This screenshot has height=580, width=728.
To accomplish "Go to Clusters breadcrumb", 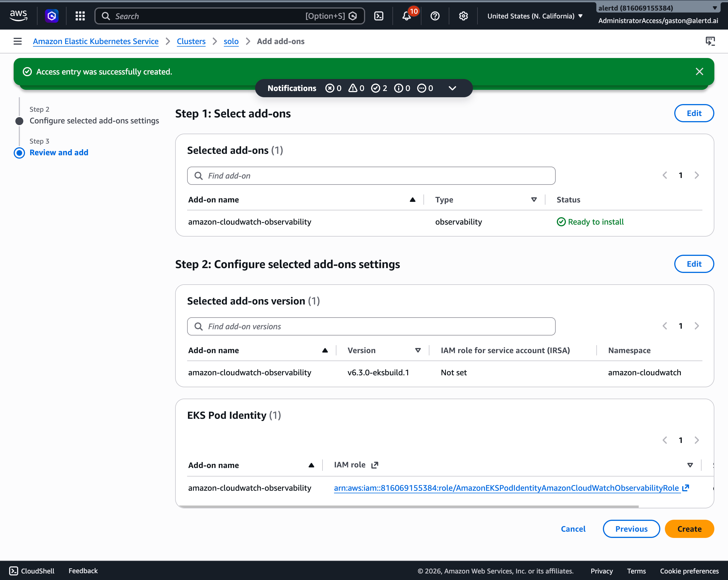I will point(191,41).
